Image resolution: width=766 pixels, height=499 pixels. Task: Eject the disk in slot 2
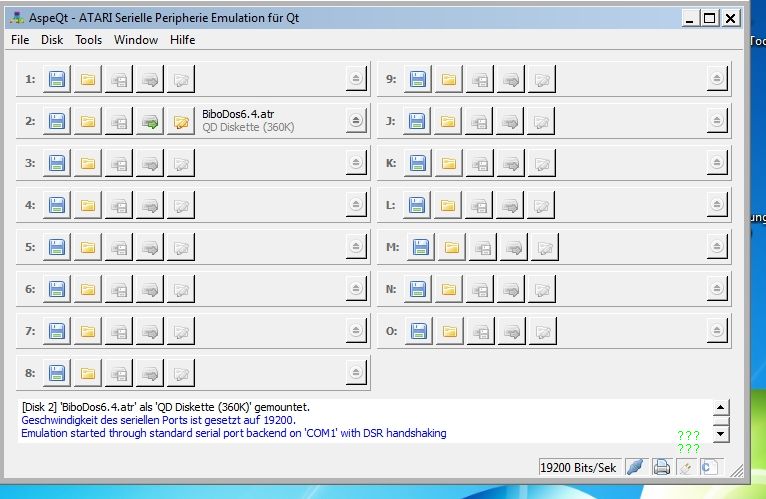point(356,120)
